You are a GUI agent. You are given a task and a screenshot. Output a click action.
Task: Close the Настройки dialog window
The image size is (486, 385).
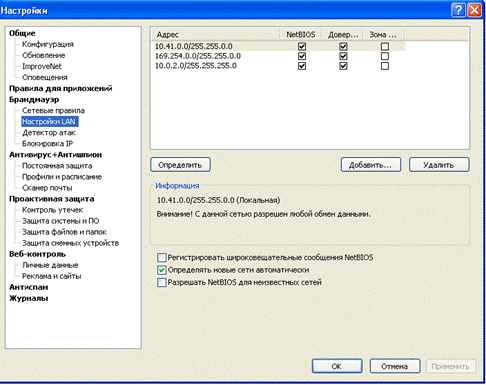[x=474, y=10]
